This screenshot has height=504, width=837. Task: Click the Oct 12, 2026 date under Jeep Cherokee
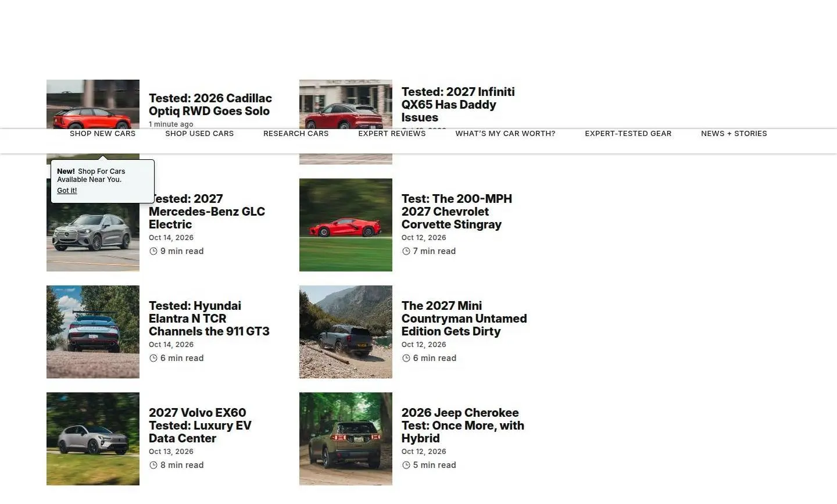coord(424,452)
